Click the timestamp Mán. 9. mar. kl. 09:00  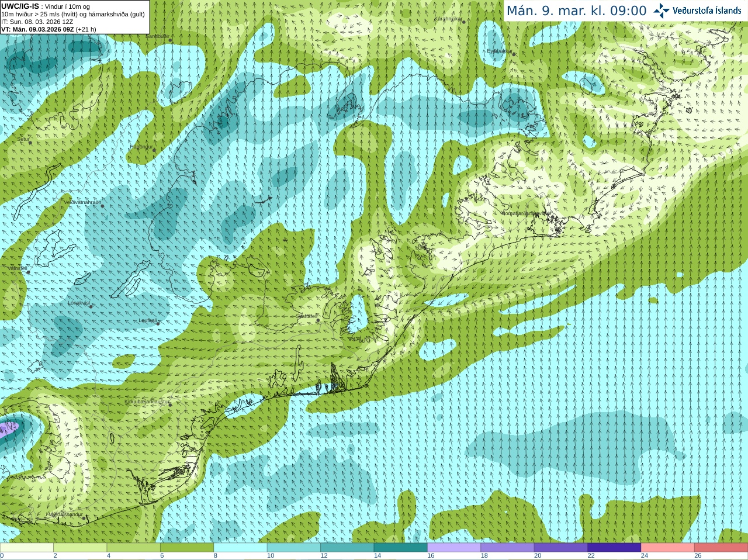point(576,11)
